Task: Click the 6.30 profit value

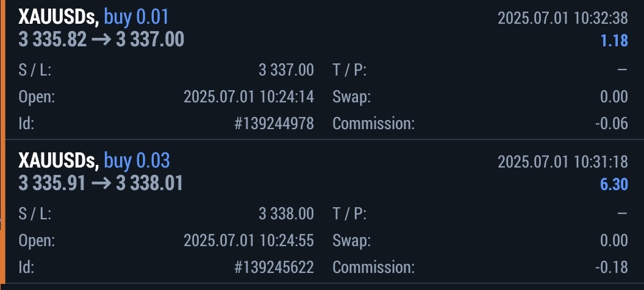Action: coord(614,184)
